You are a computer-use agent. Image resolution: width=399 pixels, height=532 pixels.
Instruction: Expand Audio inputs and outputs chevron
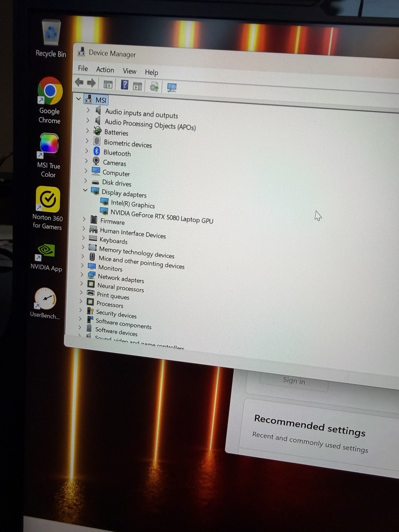point(88,110)
